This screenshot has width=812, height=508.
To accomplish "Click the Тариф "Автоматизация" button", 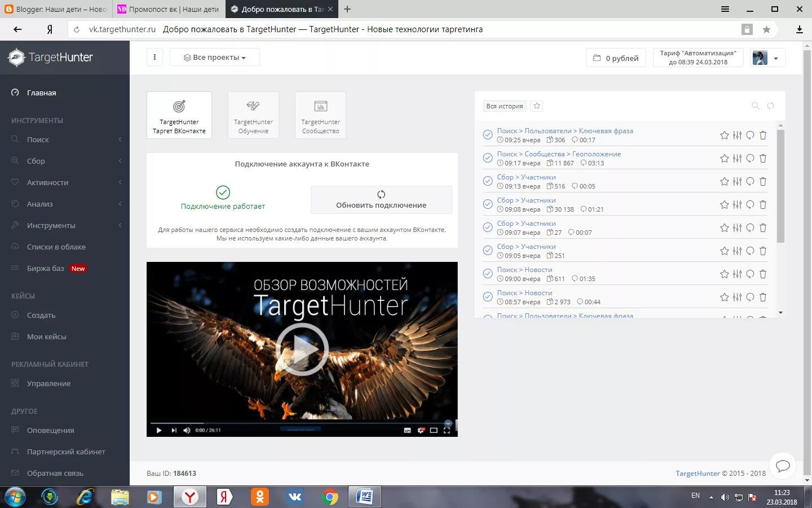I will pyautogui.click(x=698, y=58).
